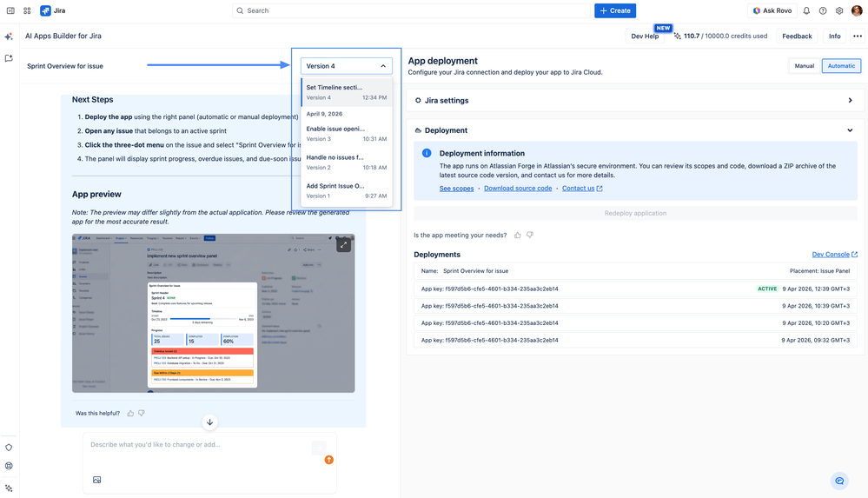Click the Info button
The image size is (868, 498).
click(x=834, y=36)
